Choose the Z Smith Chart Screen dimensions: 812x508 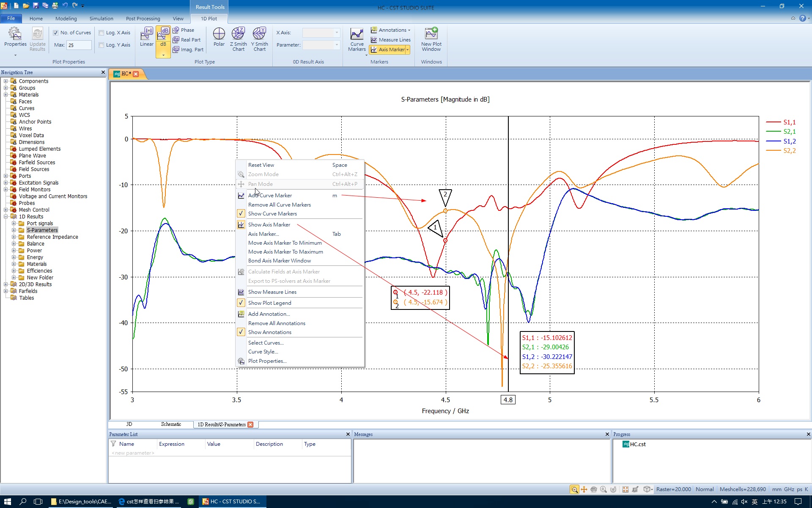click(239, 39)
